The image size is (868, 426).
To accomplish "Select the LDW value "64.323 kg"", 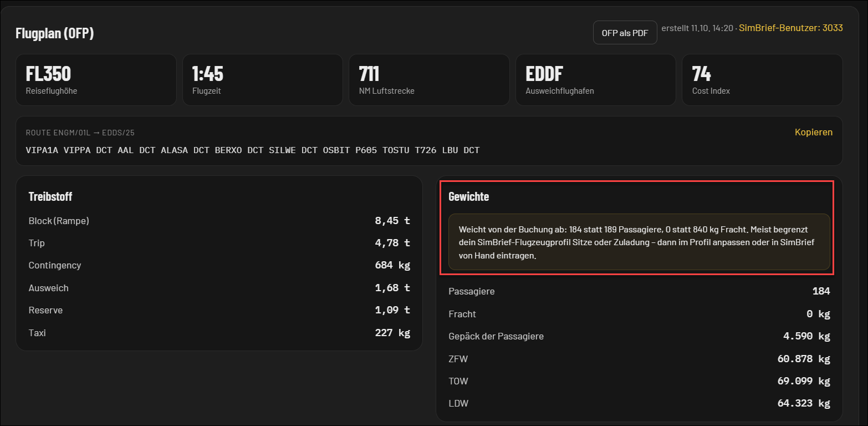I will pos(804,403).
